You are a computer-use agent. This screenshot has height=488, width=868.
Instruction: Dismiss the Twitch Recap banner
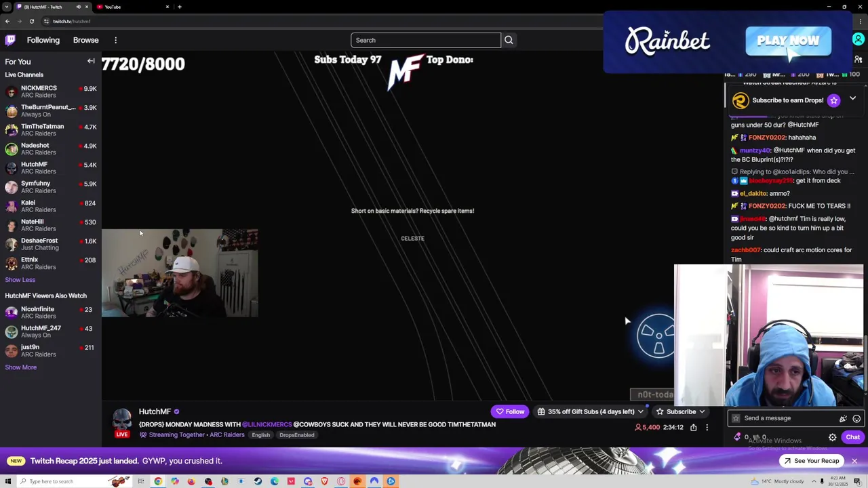pos(854,461)
